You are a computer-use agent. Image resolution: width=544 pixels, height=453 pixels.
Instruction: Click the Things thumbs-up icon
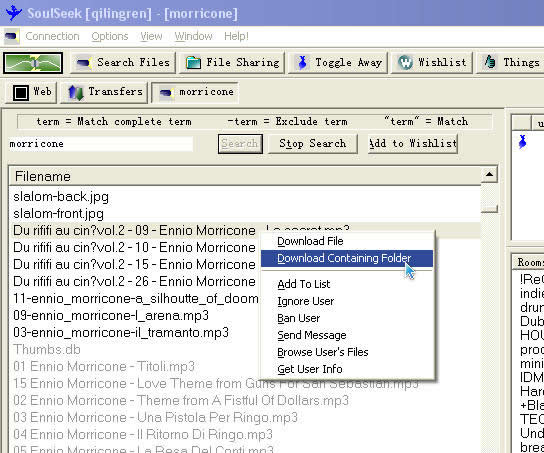490,62
